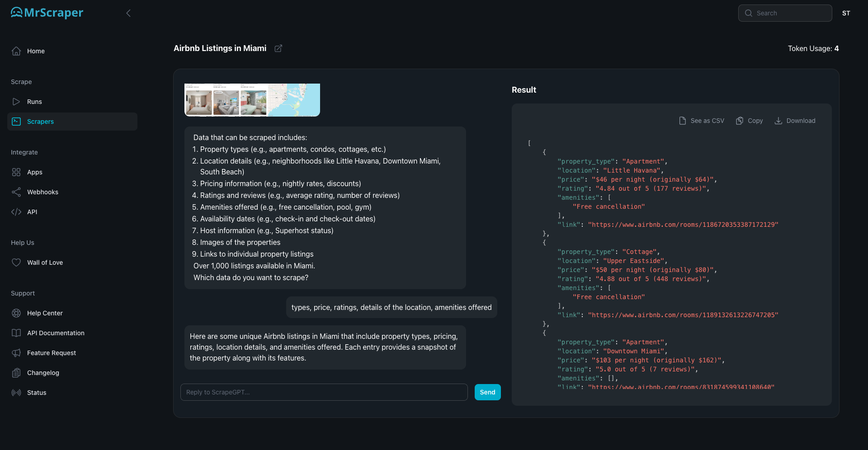Viewport: 868px width, 450px height.
Task: Open Webhooks from the sidebar
Action: (72, 192)
